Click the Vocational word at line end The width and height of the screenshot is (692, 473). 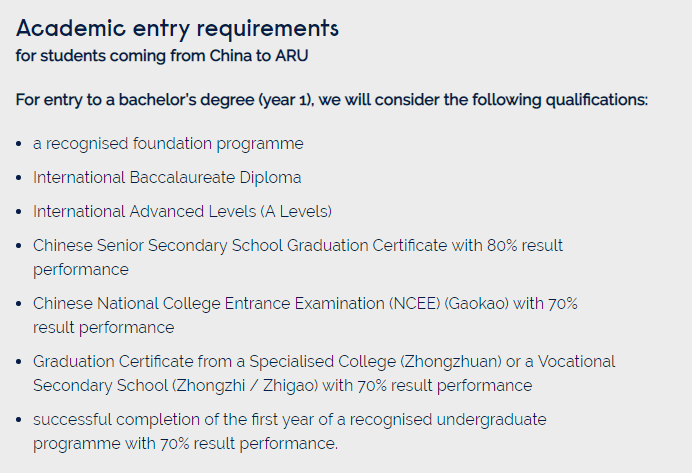(576, 361)
